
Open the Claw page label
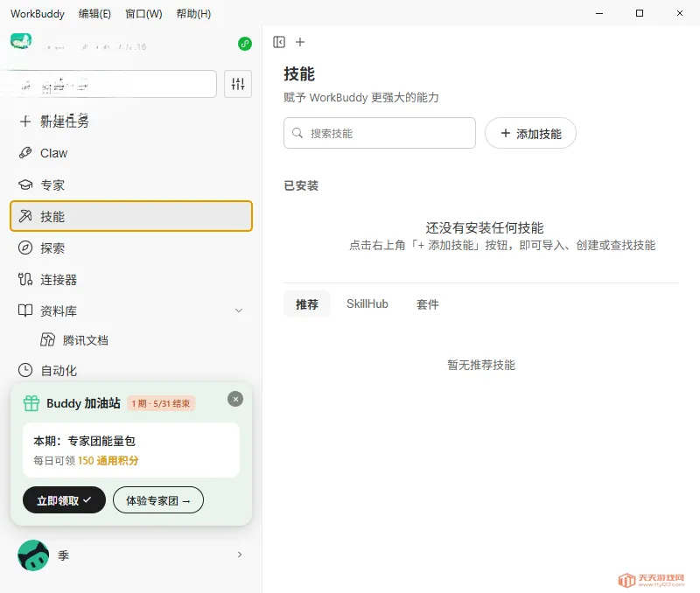coord(53,153)
